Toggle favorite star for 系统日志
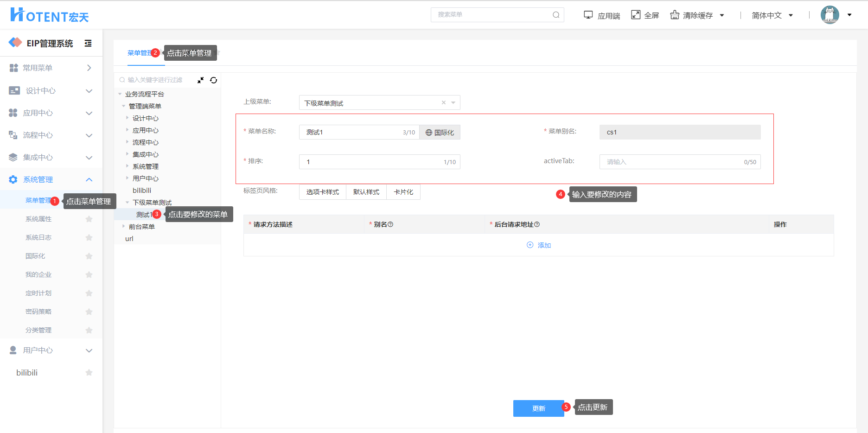Image resolution: width=868 pixels, height=433 pixels. (x=89, y=238)
